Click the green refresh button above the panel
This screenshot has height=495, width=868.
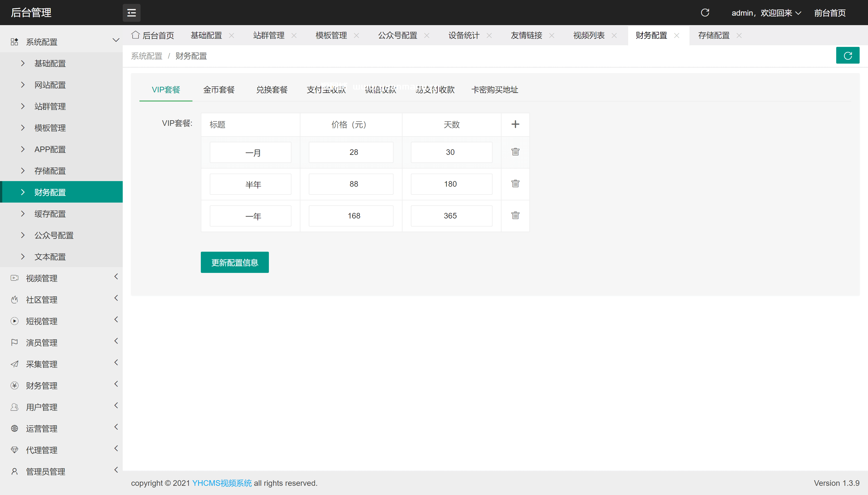click(848, 55)
